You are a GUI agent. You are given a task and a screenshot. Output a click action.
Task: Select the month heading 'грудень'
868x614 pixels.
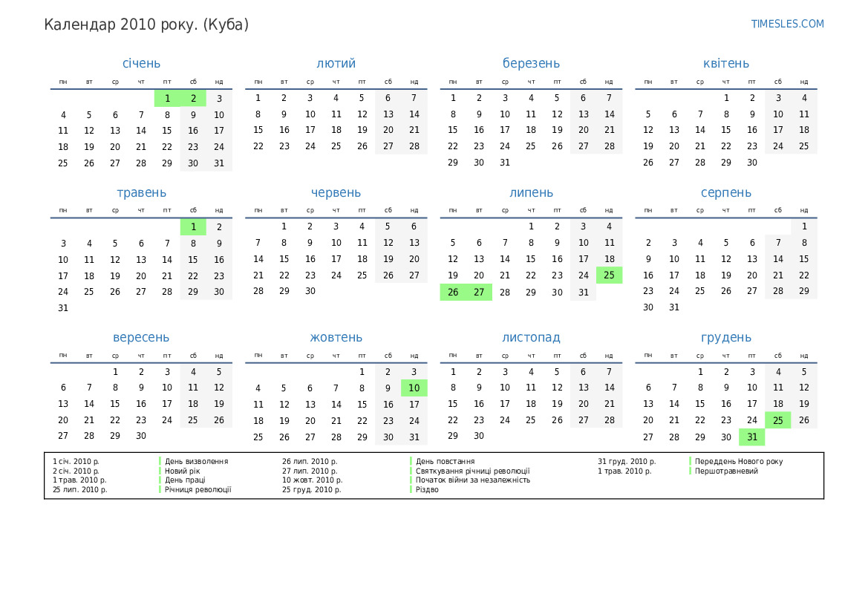point(725,337)
